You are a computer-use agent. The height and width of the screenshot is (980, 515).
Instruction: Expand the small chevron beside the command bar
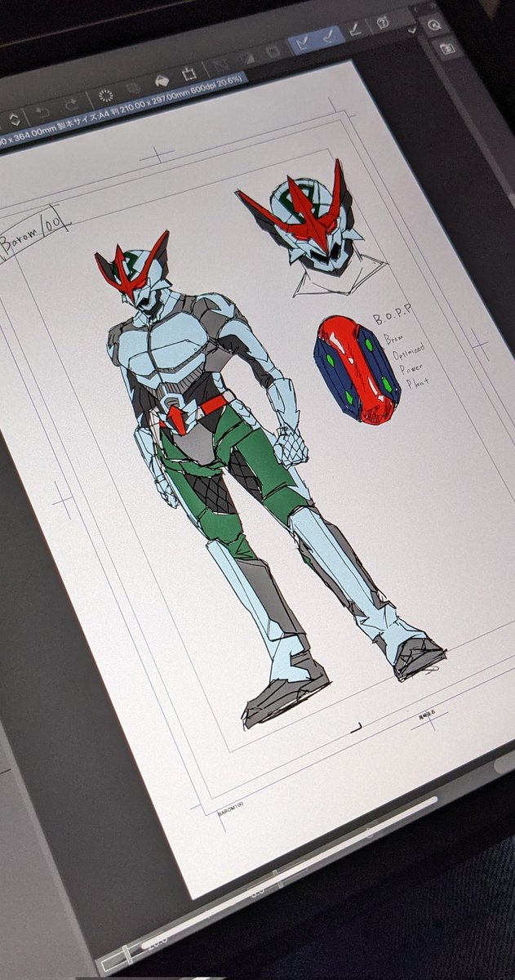coord(413,31)
